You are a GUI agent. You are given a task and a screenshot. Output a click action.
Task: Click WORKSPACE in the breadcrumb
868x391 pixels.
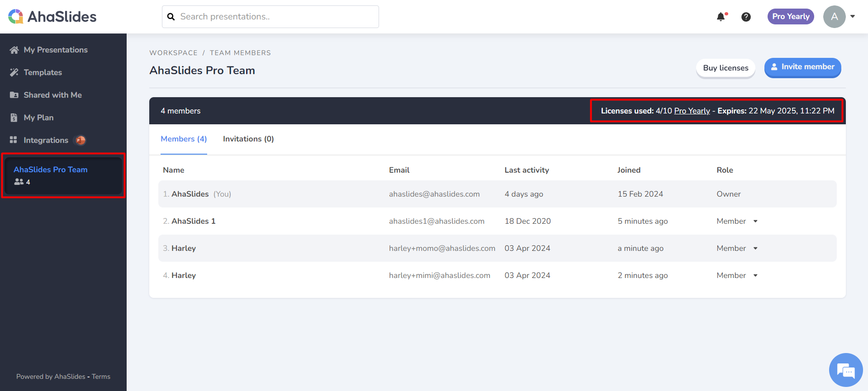tap(174, 53)
